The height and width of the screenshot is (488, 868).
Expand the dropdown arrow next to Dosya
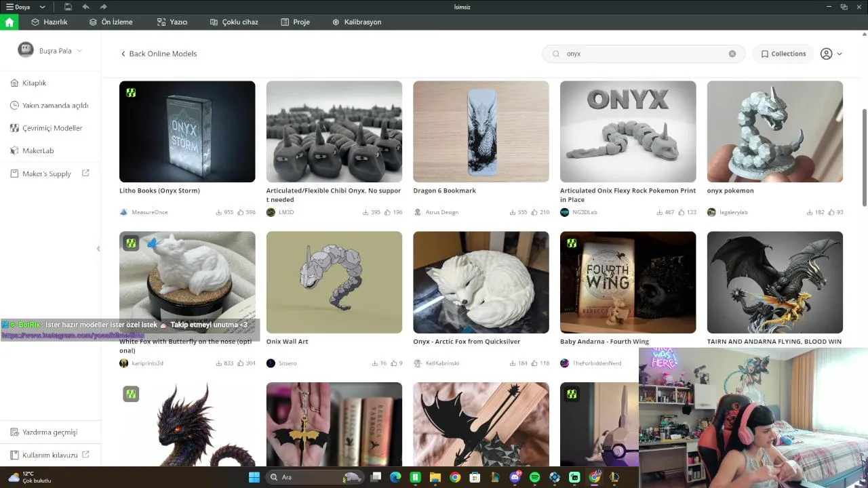coord(43,7)
